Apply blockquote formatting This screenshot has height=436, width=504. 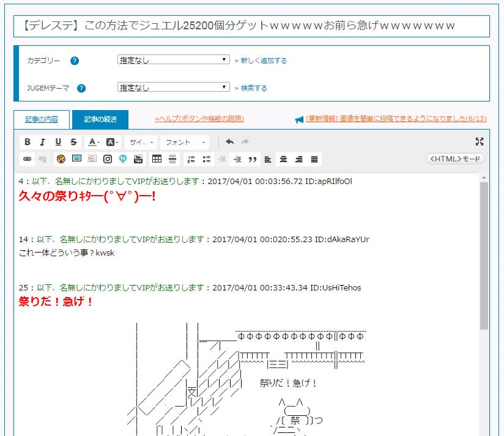click(x=253, y=159)
